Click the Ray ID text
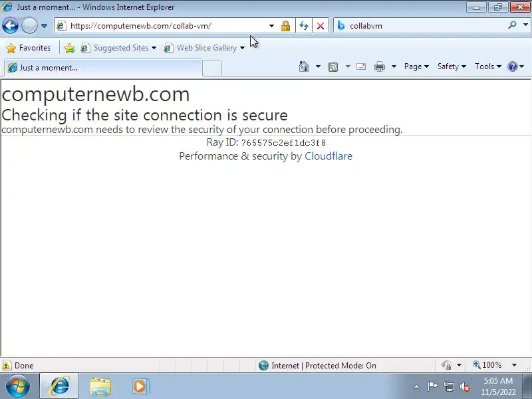Screen dimensions: 532x399 266,142
